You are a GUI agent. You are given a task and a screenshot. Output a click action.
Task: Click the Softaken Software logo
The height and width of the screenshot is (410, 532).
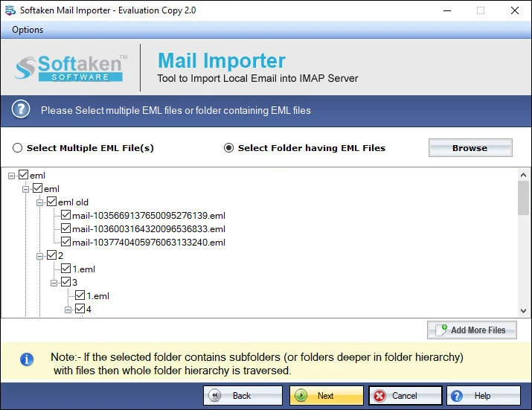tap(71, 68)
